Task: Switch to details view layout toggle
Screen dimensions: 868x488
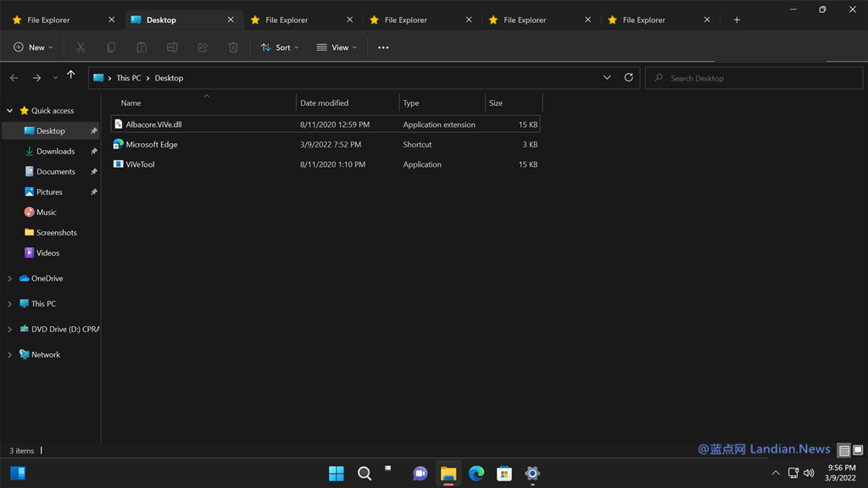Action: tap(843, 451)
